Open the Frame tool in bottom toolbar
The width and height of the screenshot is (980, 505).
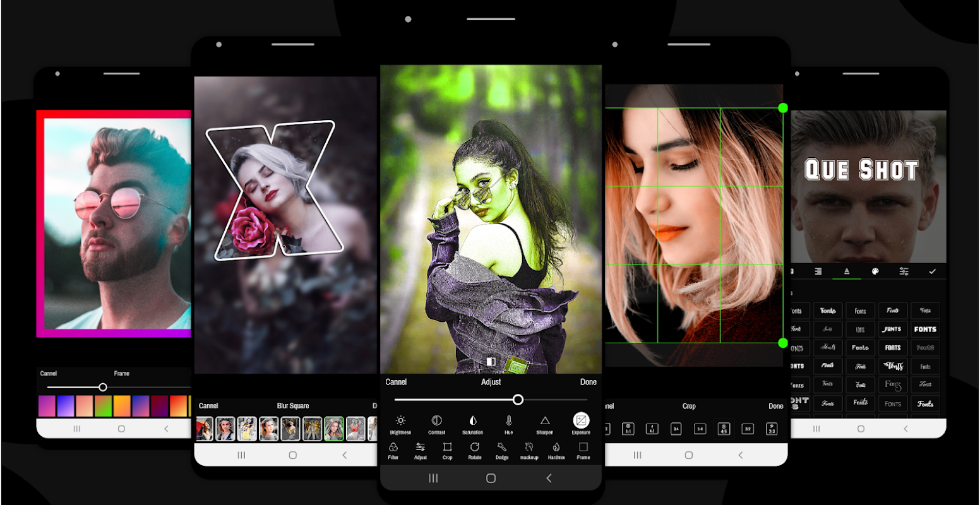(x=583, y=447)
